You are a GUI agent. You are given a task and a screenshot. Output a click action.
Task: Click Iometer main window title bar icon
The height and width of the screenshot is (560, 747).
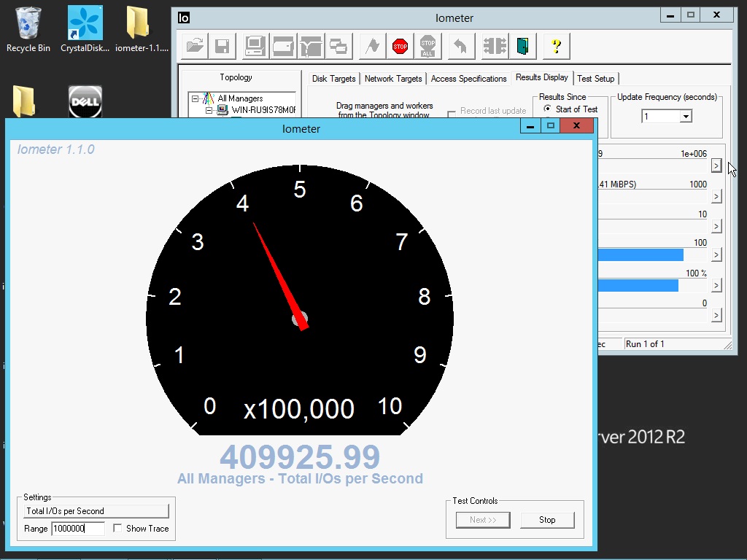[184, 17]
